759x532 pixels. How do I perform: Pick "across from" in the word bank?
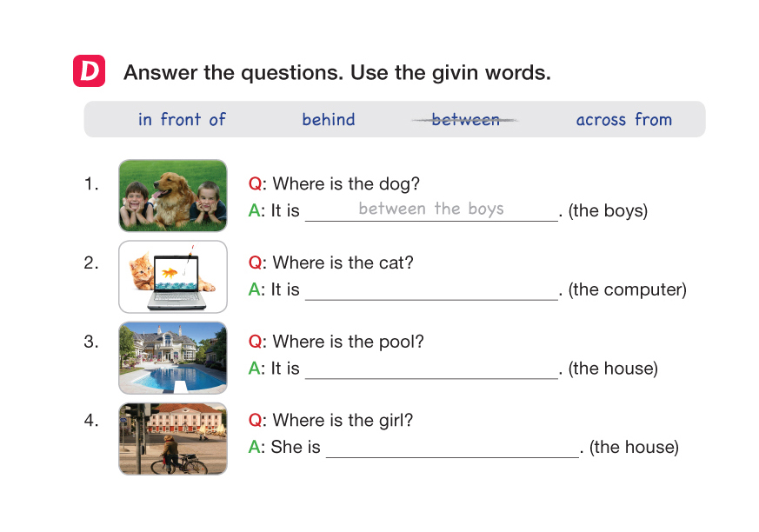[x=624, y=120]
